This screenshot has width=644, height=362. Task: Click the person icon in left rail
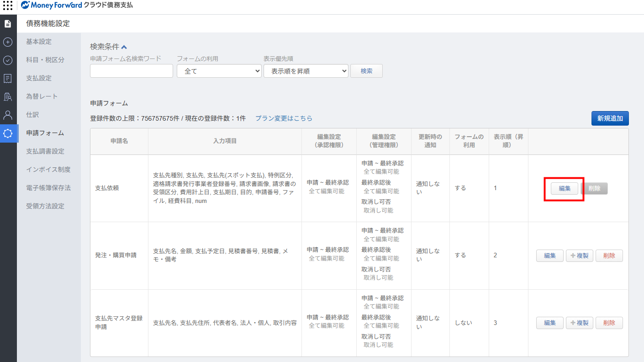(x=8, y=115)
